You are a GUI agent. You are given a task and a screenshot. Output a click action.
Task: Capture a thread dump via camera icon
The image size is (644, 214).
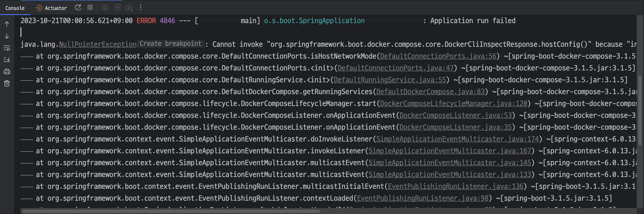click(105, 8)
